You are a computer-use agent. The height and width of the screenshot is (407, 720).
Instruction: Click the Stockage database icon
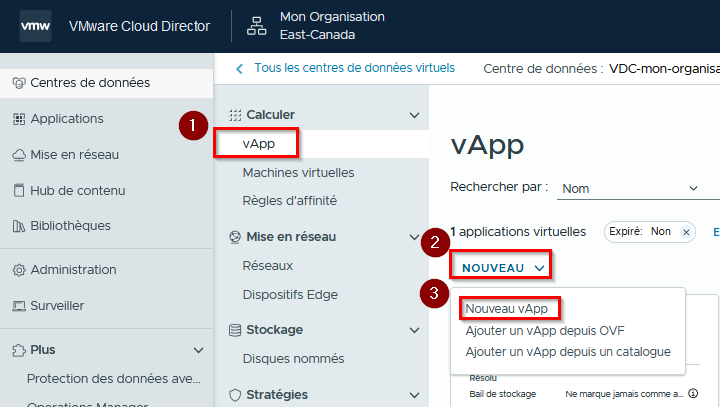[235, 330]
